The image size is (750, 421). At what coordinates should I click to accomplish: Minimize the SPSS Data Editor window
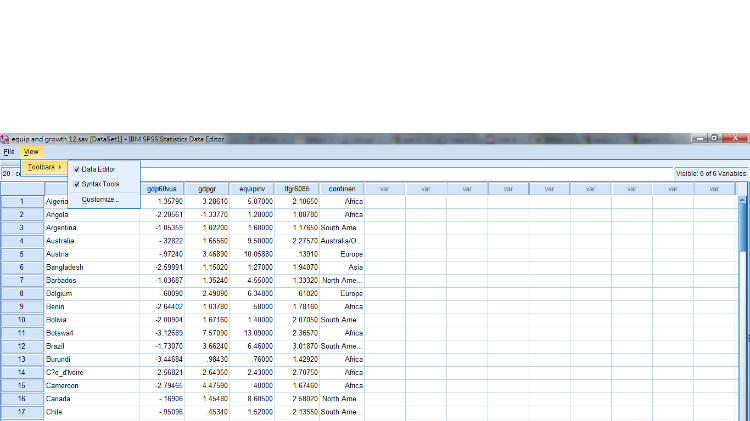pos(703,137)
